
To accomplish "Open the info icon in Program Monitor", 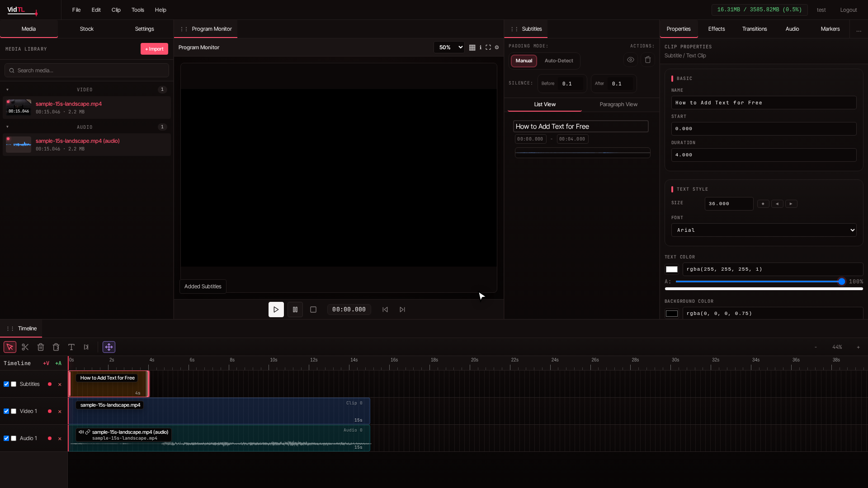I will click(480, 47).
